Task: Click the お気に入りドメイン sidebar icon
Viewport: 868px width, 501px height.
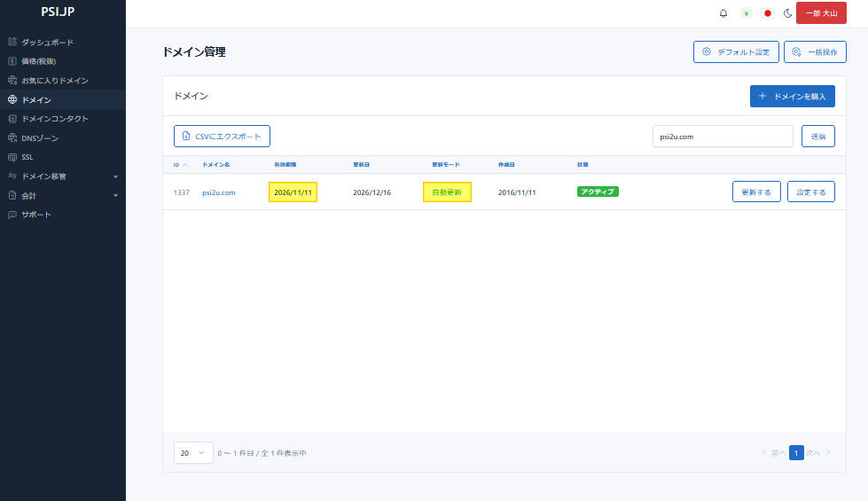Action: coord(12,81)
